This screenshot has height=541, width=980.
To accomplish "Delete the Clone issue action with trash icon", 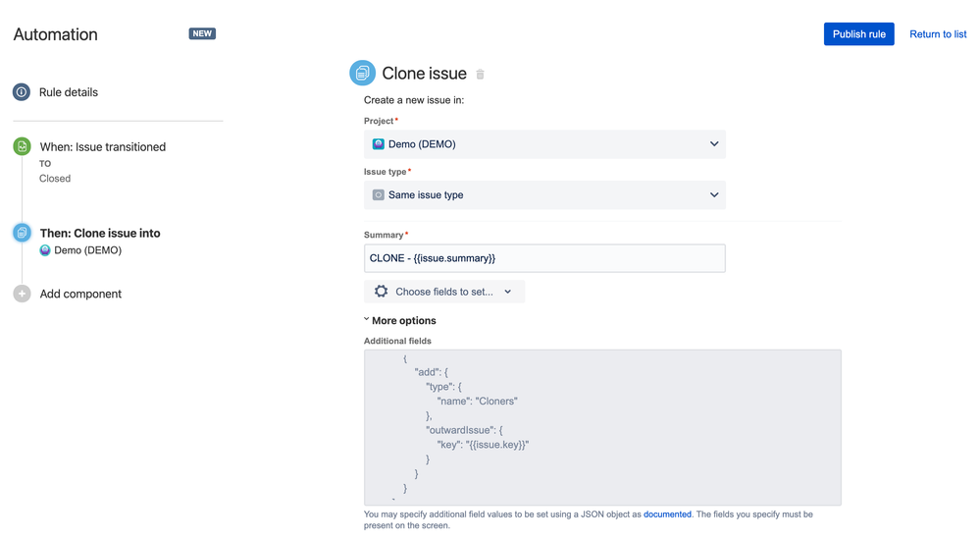I will pyautogui.click(x=480, y=75).
